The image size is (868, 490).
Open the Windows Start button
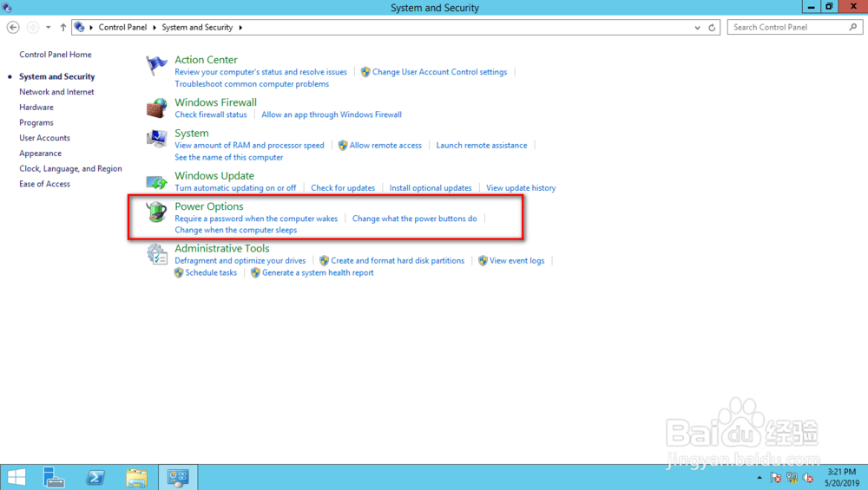(16, 477)
